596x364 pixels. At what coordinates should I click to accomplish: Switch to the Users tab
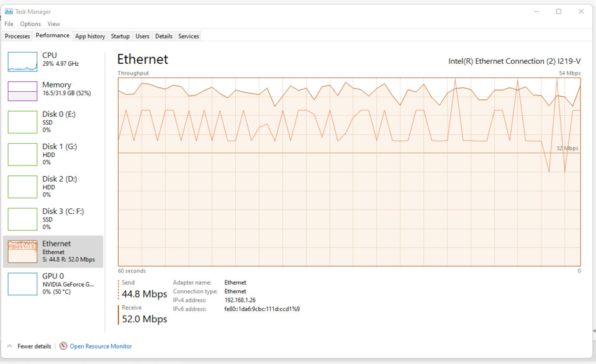tap(143, 36)
